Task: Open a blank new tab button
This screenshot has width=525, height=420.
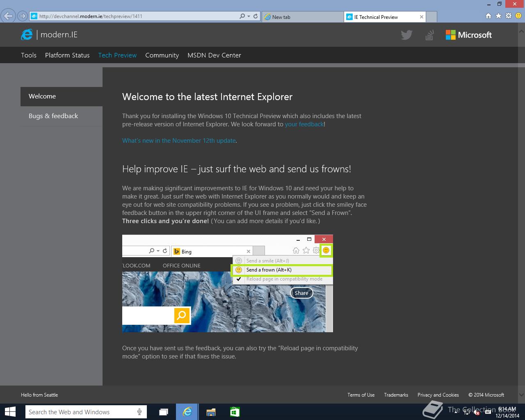Action: 431,17
